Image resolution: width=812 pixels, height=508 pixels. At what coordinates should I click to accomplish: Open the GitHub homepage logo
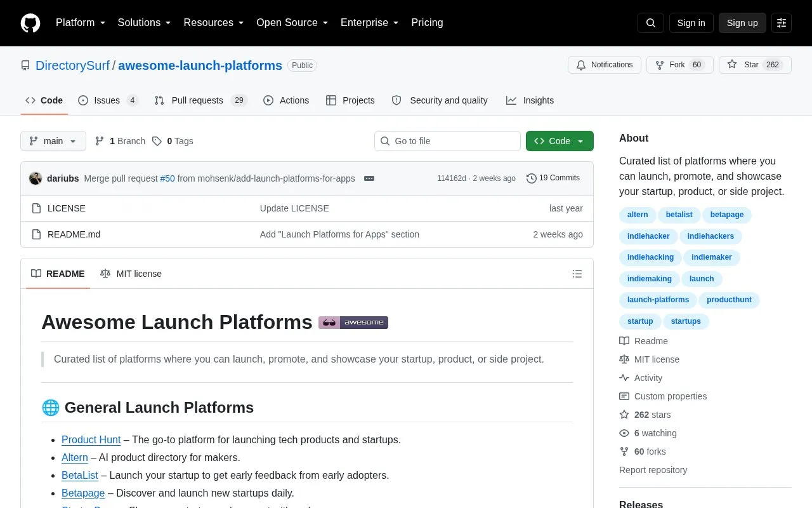(x=30, y=23)
